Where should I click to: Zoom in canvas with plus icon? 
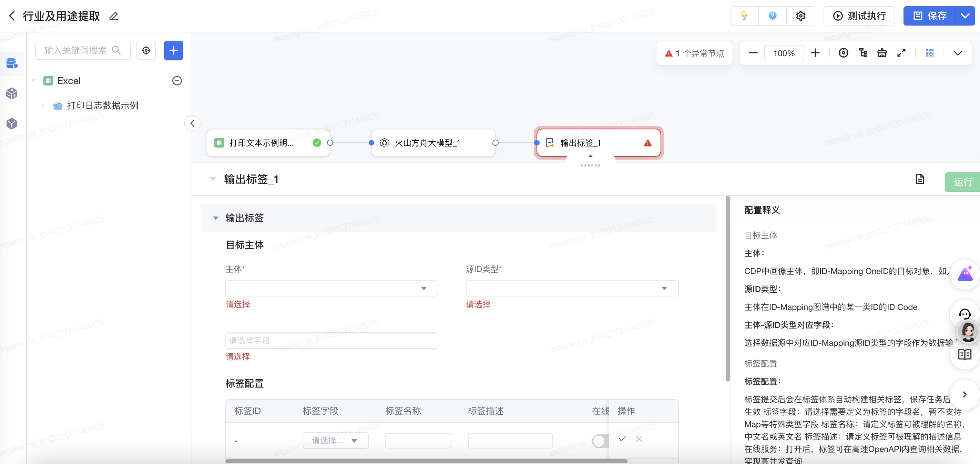point(815,53)
